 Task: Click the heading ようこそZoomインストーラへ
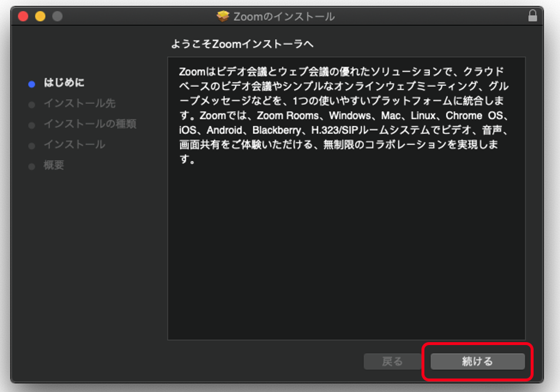click(x=242, y=44)
